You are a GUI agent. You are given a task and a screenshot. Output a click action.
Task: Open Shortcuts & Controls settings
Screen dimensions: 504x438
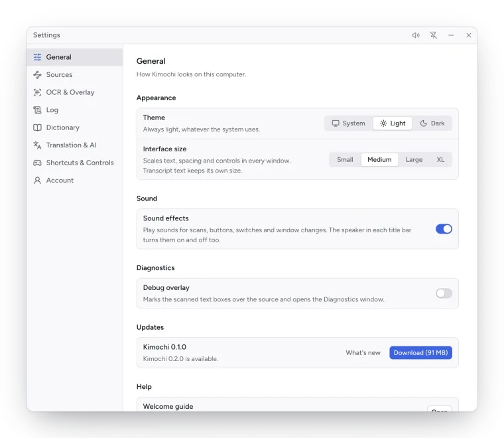75,163
